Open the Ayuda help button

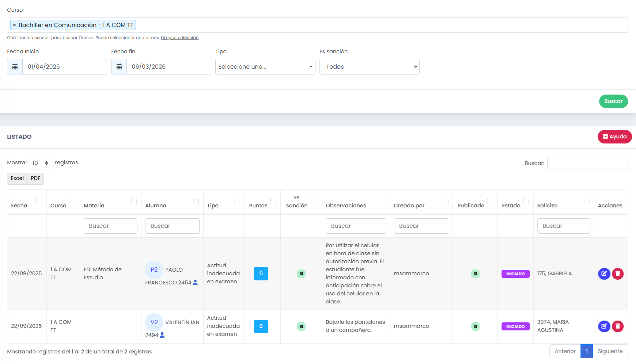coord(615,137)
